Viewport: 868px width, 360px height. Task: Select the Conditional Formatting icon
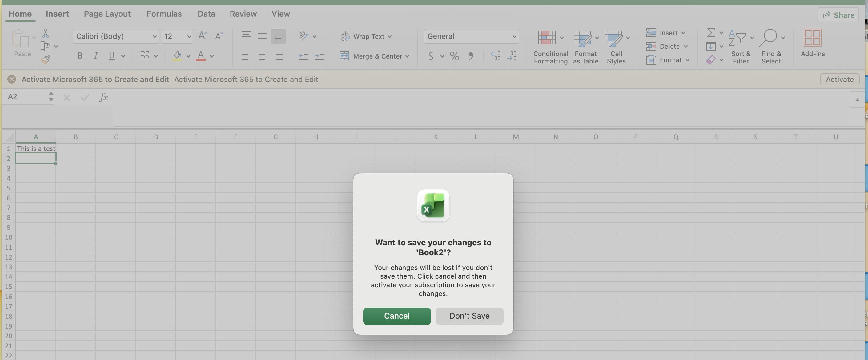547,38
